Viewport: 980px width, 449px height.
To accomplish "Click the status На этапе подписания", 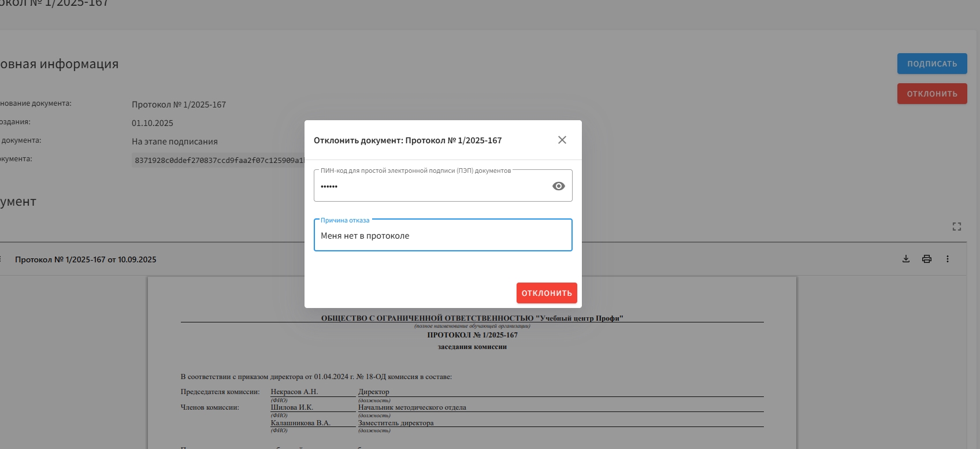I will (x=175, y=142).
